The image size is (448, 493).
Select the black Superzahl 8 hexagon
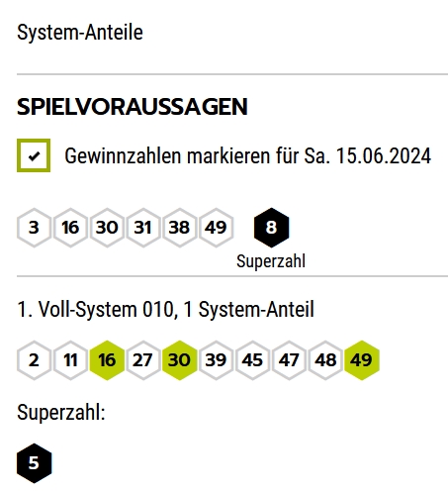271,228
